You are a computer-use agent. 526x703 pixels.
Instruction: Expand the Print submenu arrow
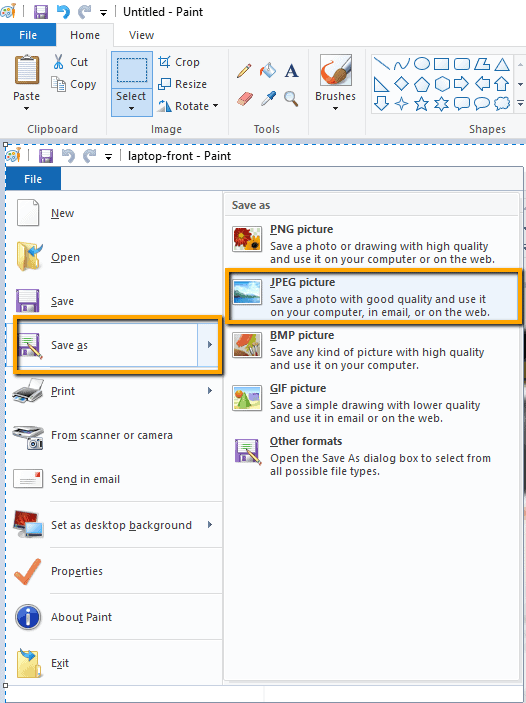209,391
